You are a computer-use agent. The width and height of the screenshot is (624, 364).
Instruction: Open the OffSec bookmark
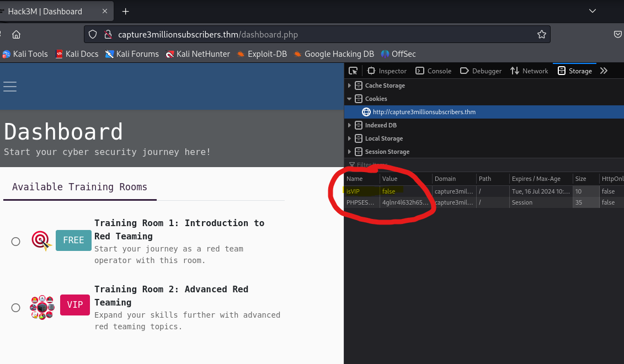(398, 54)
